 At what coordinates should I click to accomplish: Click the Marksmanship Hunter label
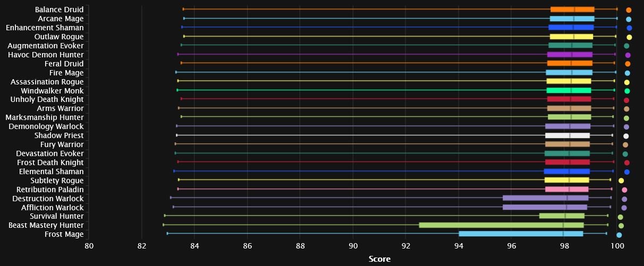45,117
